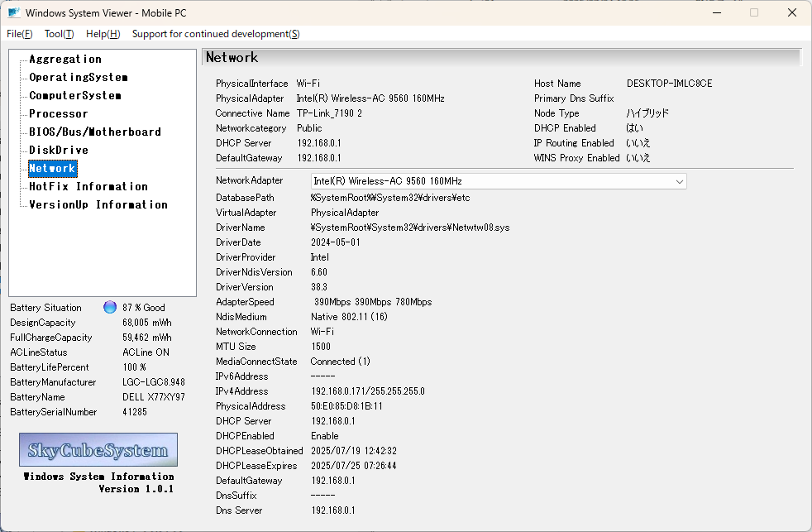The image size is (812, 532).
Task: Click the MediaConnectState value Connected (1)
Action: pyautogui.click(x=340, y=362)
